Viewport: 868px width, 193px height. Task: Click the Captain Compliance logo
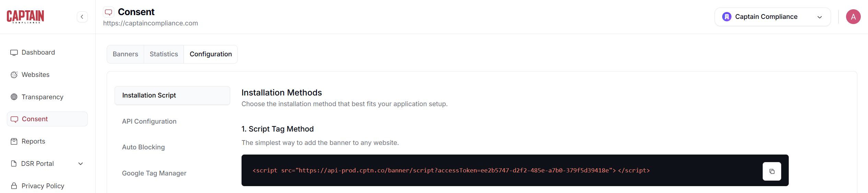click(25, 16)
